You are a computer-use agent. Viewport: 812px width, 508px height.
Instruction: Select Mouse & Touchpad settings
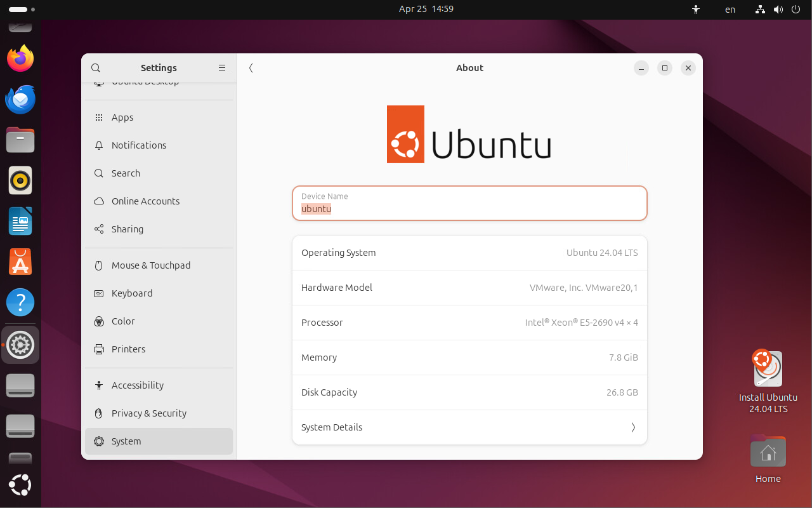click(x=151, y=265)
